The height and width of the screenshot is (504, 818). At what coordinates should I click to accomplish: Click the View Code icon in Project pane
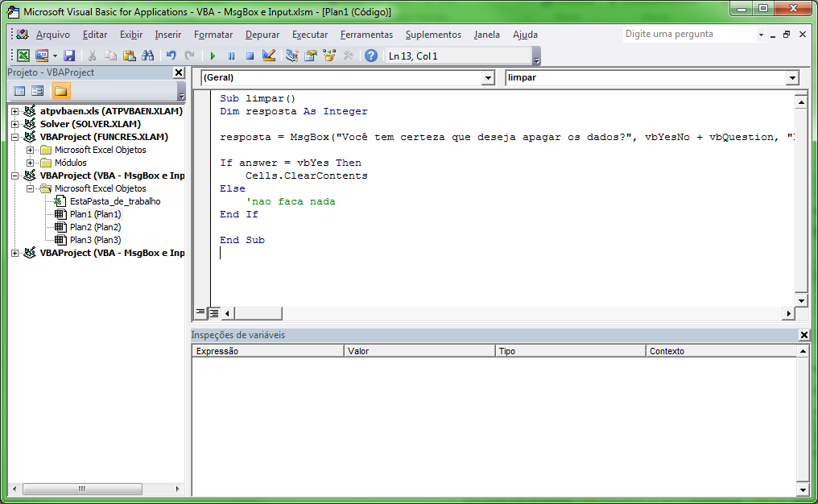click(x=19, y=91)
